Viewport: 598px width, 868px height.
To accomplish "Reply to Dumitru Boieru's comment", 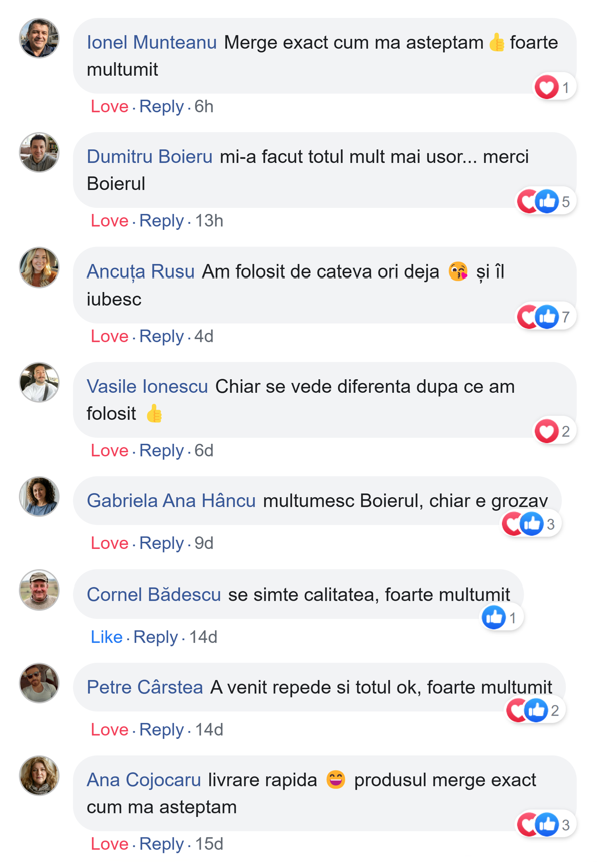I will [161, 221].
